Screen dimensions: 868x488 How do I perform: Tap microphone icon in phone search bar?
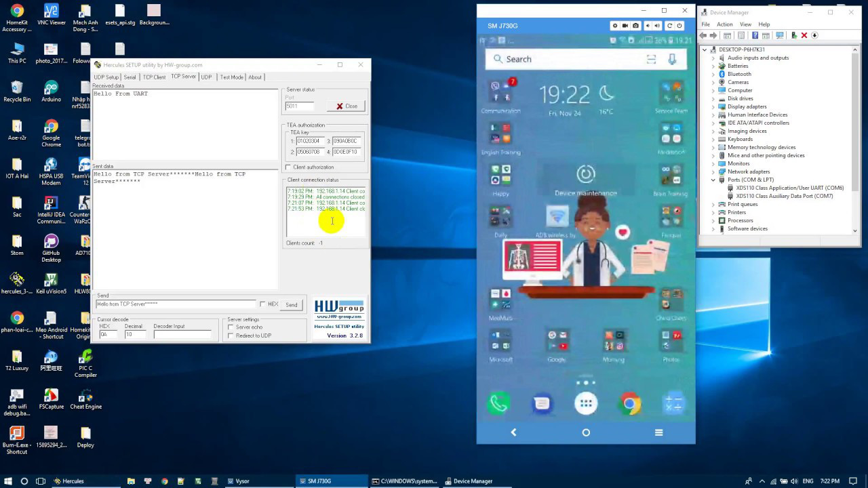(x=672, y=59)
